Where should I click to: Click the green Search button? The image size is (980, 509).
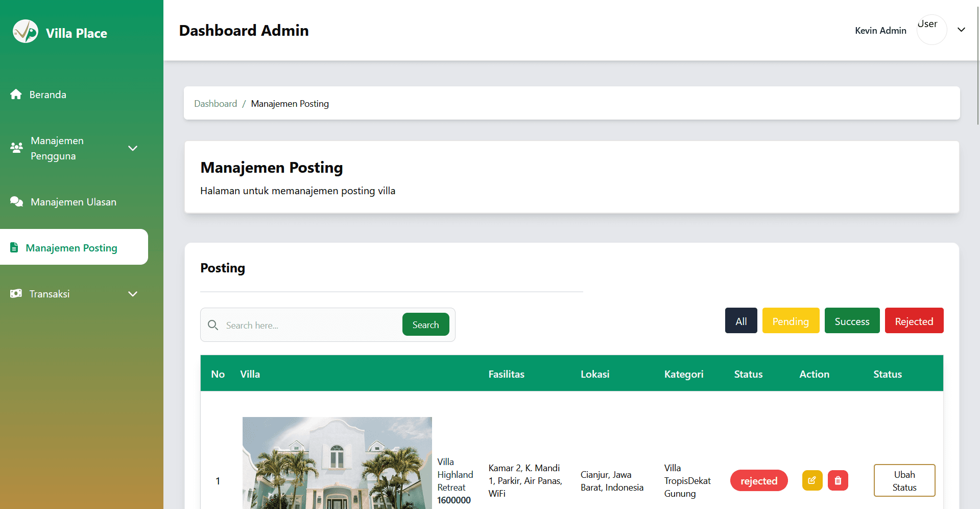(425, 325)
